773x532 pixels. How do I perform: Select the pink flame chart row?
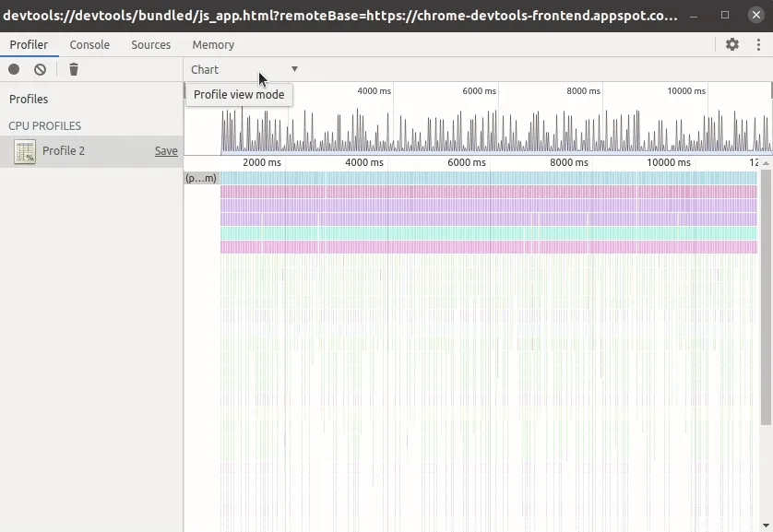coord(487,247)
